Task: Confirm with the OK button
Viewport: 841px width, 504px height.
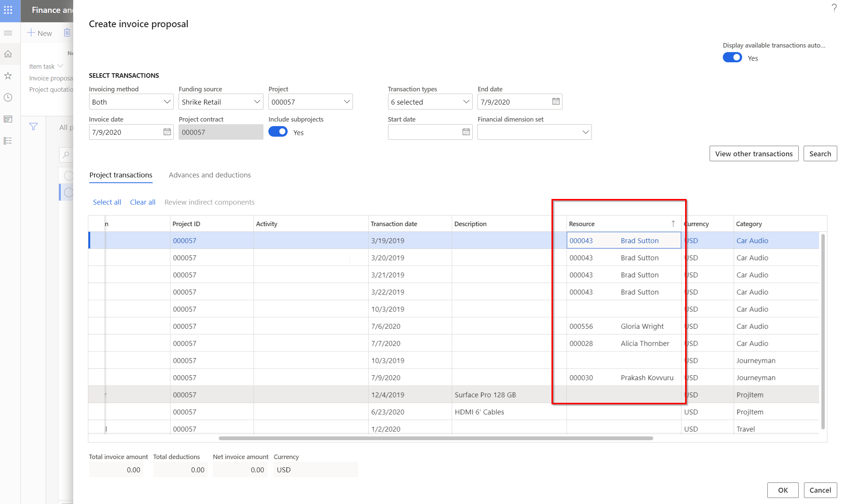Action: [x=783, y=490]
